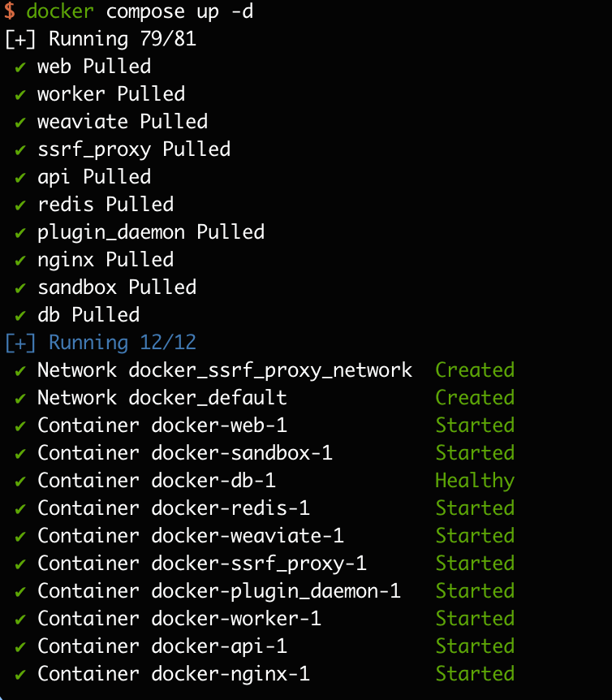Viewport: 612px width, 700px height.
Task: Click the checkmark beside weaviate Pulled
Action: click(20, 122)
